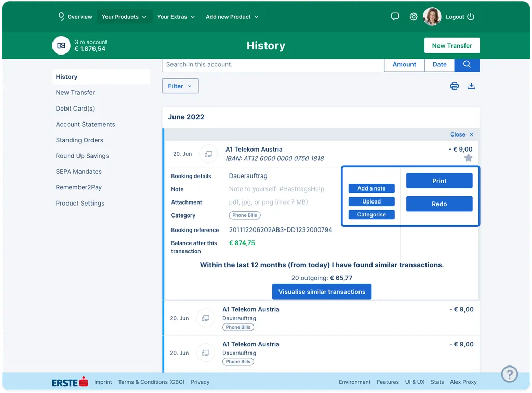
Task: Open Account Statements in the sidebar
Action: 86,124
